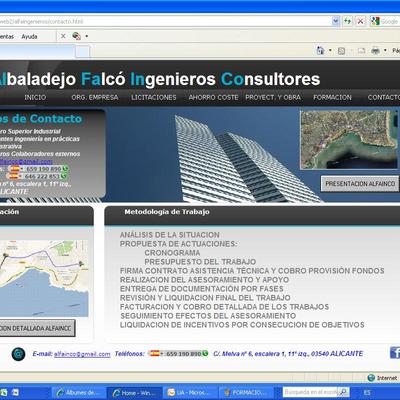Click green call icon beside footer phone number
This screenshot has height=400, width=400.
205,353
